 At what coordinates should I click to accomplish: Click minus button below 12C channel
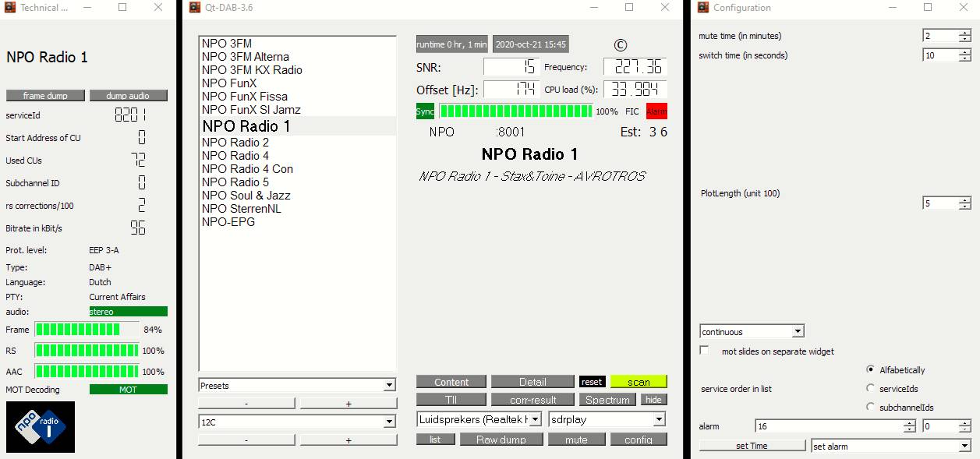[246, 440]
